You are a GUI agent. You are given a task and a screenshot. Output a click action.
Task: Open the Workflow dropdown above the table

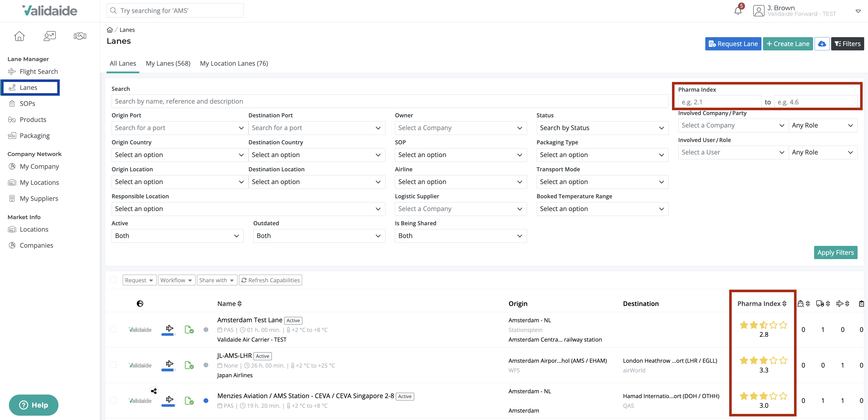pos(176,280)
